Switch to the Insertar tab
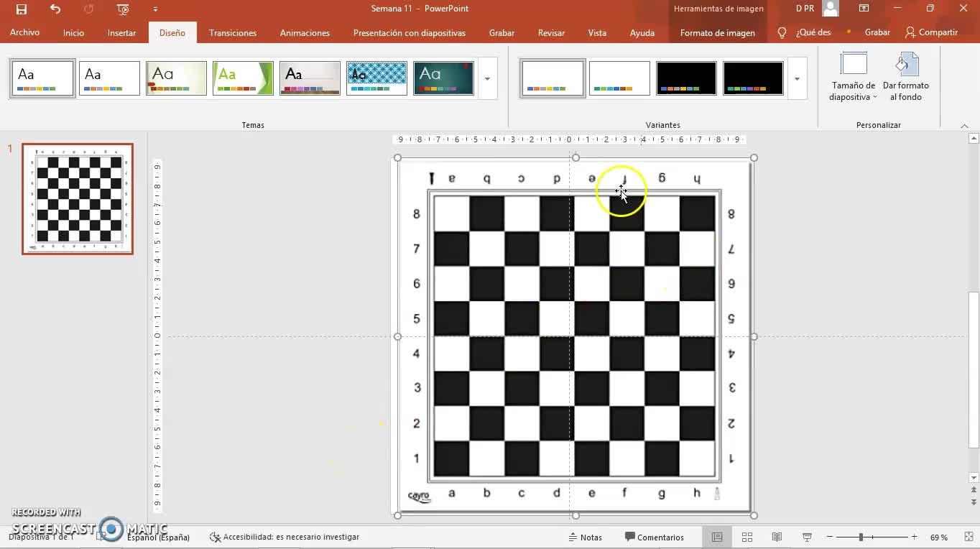This screenshot has width=980, height=549. [x=121, y=32]
